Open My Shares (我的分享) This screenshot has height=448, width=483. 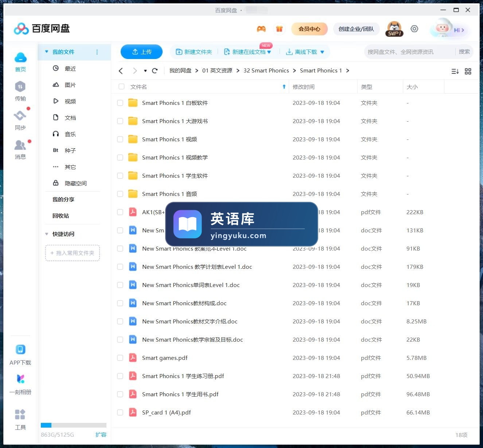click(x=63, y=200)
